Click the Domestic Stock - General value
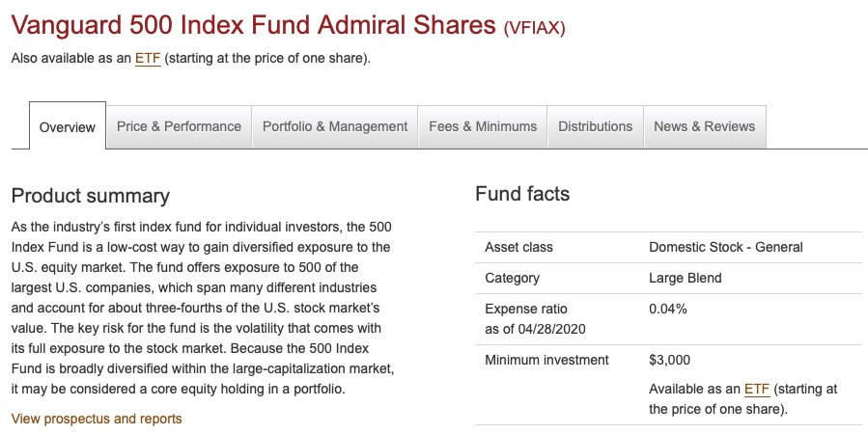868x434 pixels. [x=726, y=247]
